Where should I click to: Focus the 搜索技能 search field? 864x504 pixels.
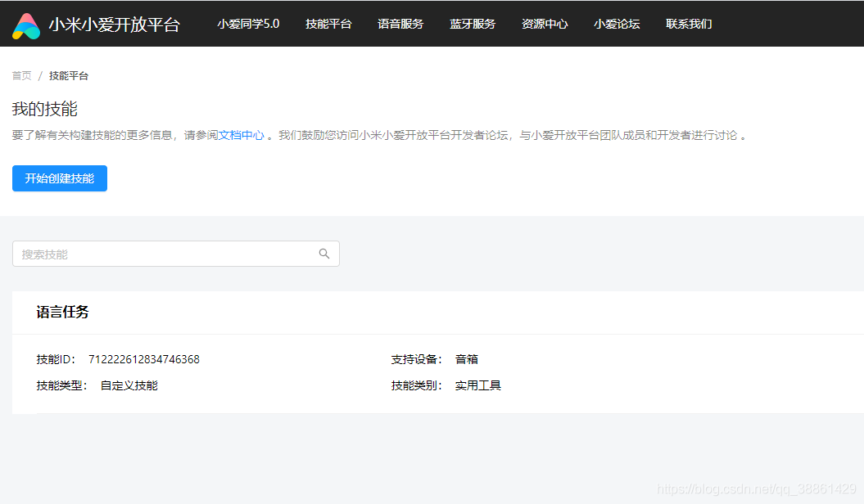pos(176,254)
